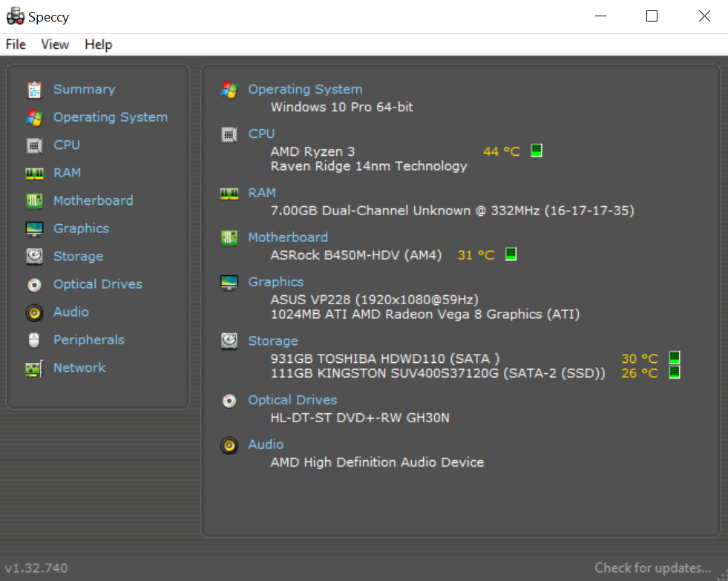Click the CPU chip icon in sidebar
728x581 pixels.
[34, 145]
